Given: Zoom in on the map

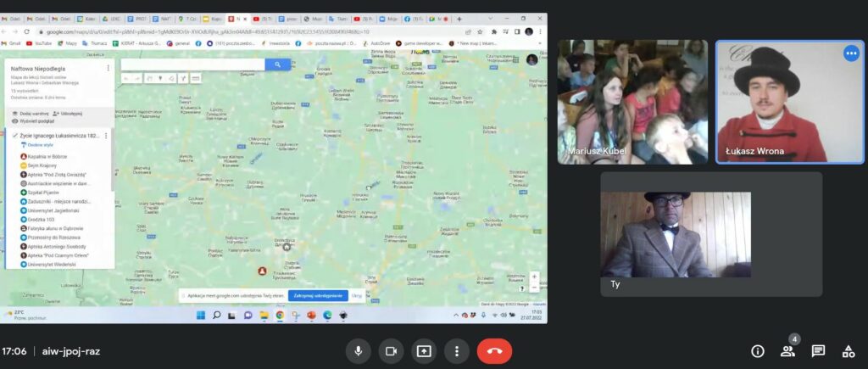Looking at the screenshot, I should coord(534,277).
